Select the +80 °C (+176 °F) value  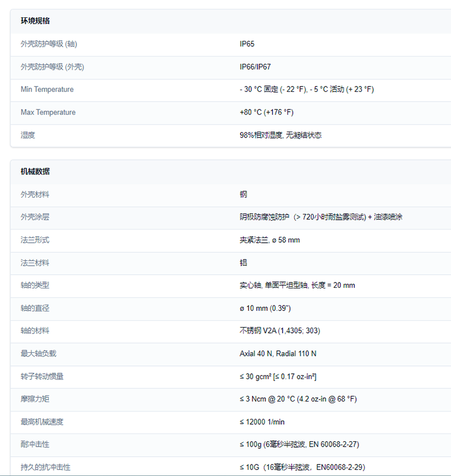266,112
